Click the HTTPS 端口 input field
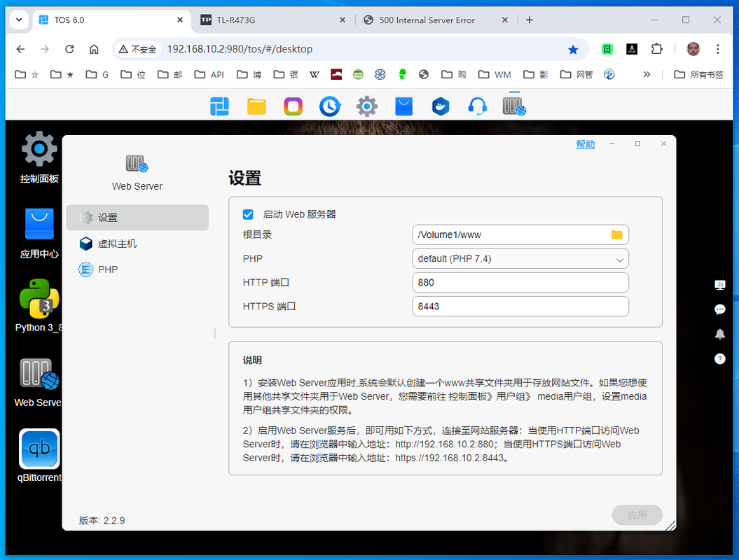Viewport: 739px width, 560px height. (x=520, y=306)
